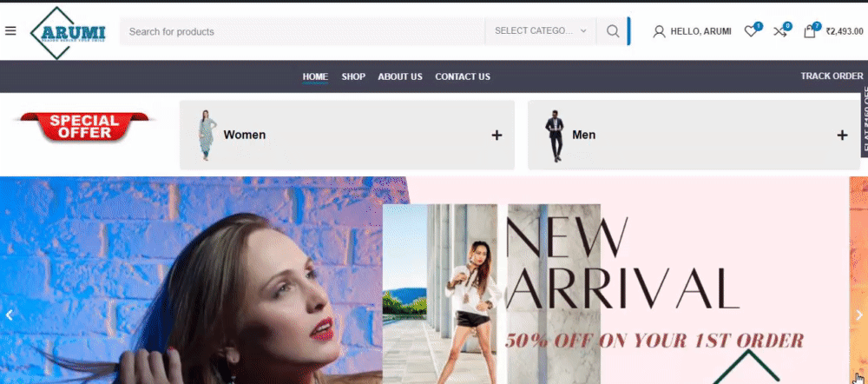The width and height of the screenshot is (868, 384).
Task: Click the Women category thumbnail image
Action: point(207,135)
